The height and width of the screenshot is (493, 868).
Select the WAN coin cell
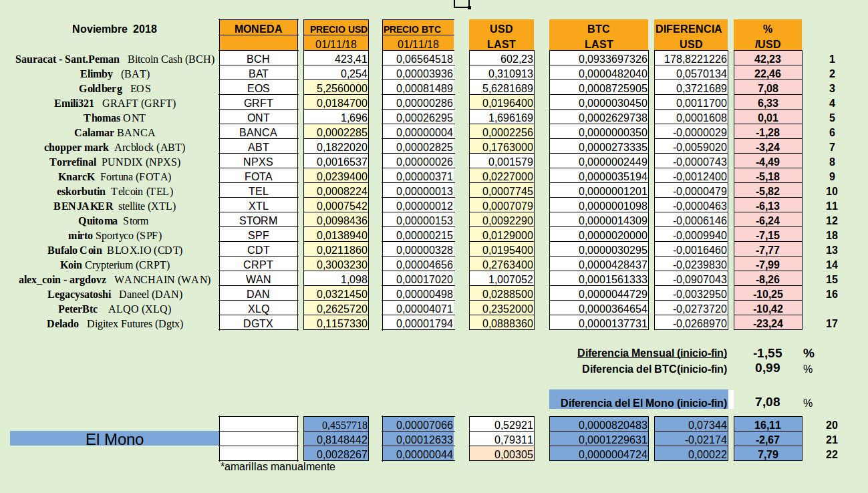[259, 279]
